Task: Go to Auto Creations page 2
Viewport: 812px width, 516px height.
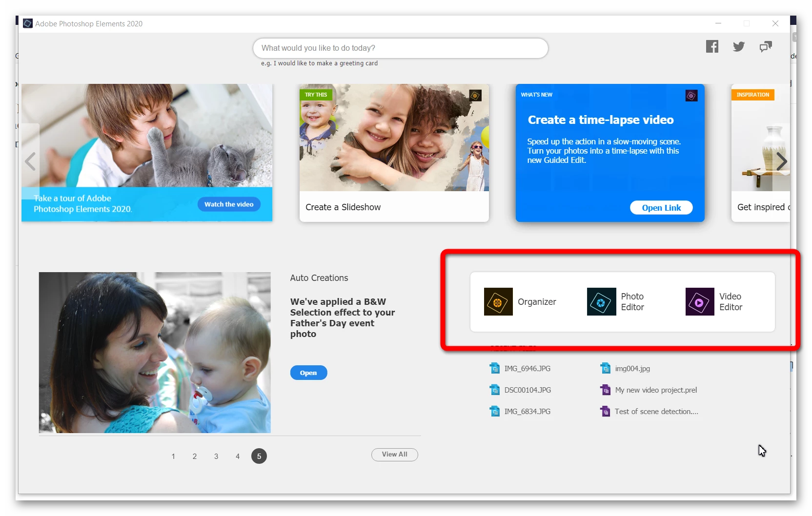Action: [x=195, y=456]
